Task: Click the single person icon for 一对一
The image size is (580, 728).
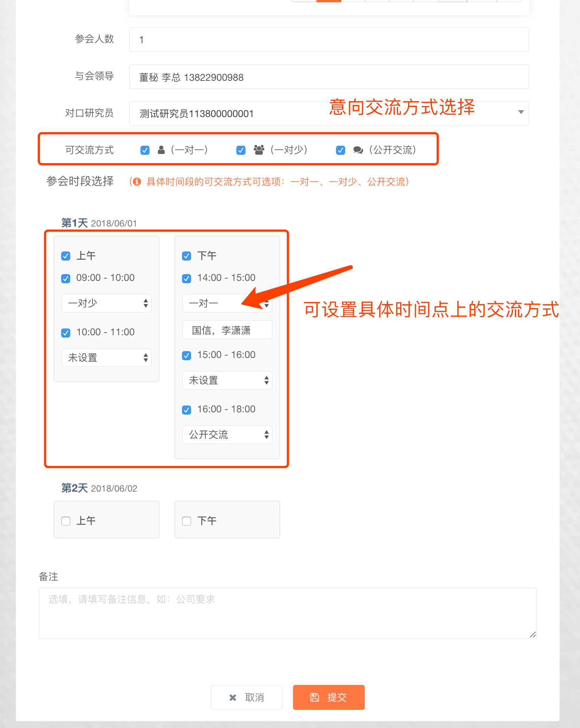Action: tap(161, 150)
